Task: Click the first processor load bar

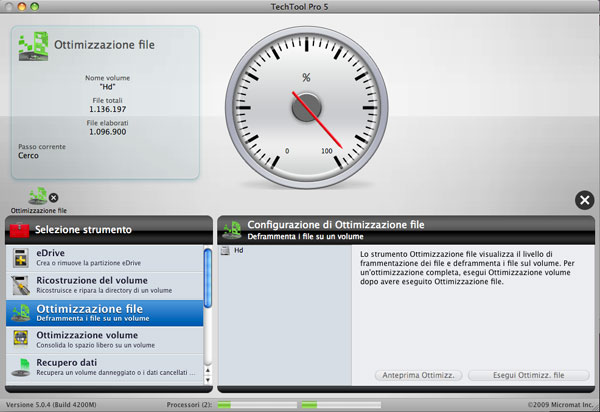Action: (257, 405)
